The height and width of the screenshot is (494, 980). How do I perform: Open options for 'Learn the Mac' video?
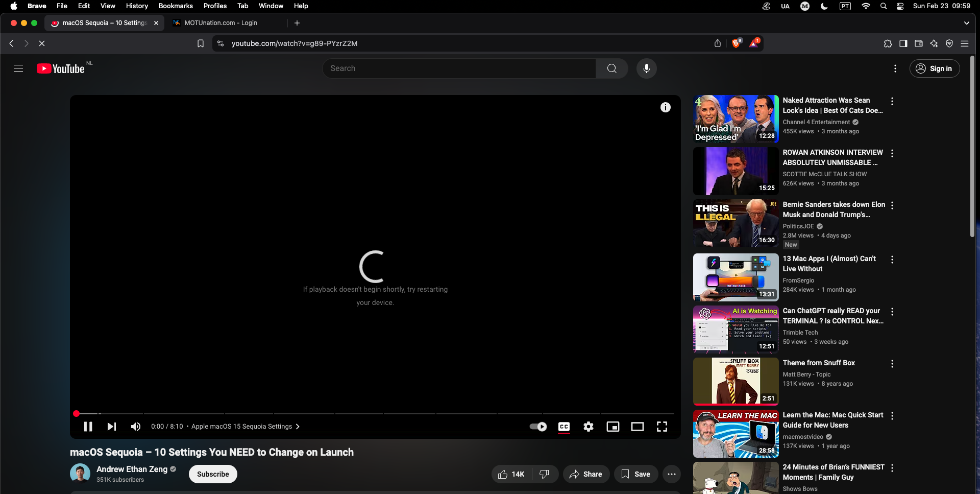[x=892, y=416]
